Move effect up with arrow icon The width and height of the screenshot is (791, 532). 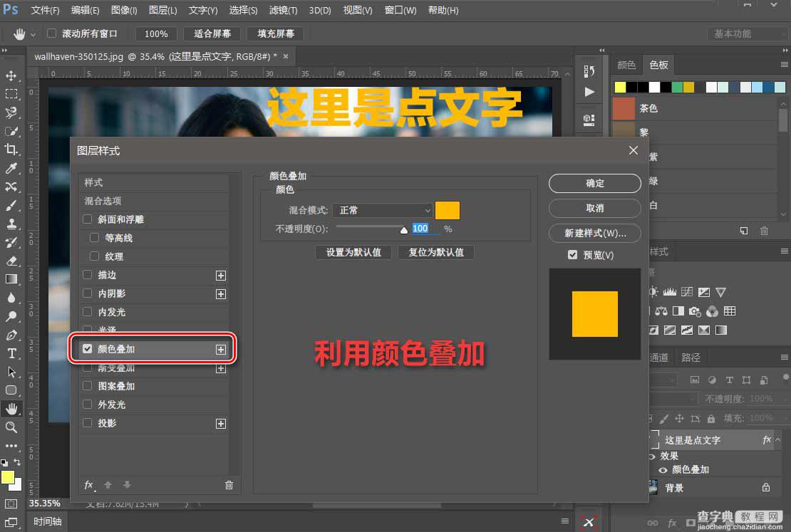(x=108, y=484)
